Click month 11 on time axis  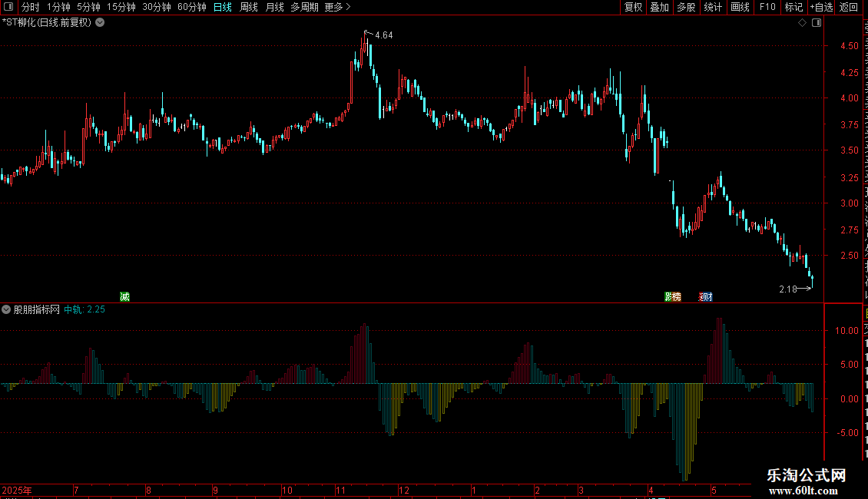340,491
